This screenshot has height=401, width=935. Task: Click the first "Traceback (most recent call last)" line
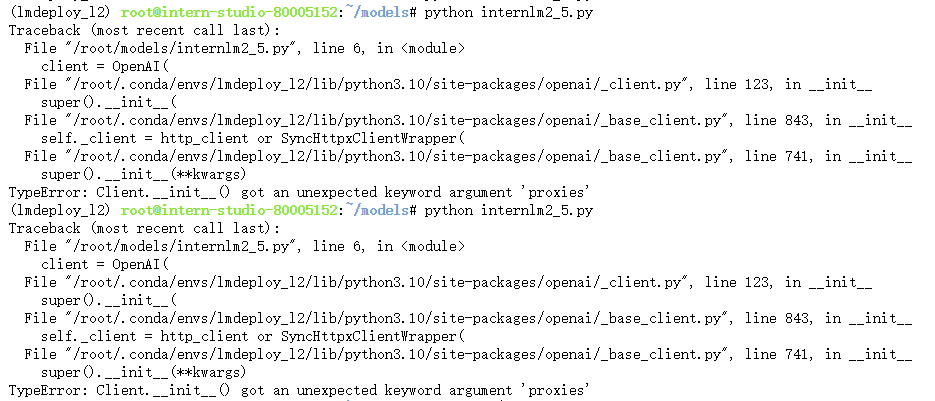(123, 30)
